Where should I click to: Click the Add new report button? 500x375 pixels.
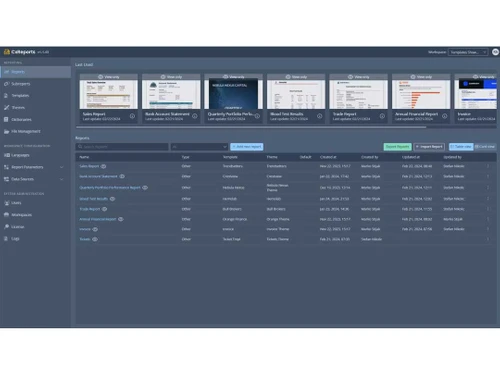tap(247, 147)
